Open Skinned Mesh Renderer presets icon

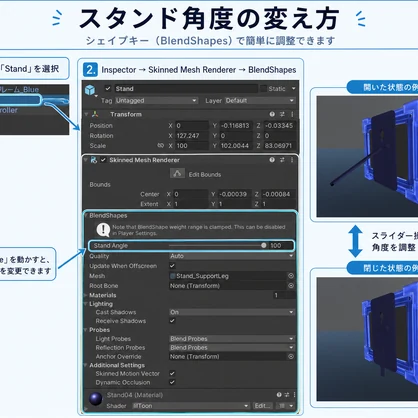pyautogui.click(x=282, y=160)
